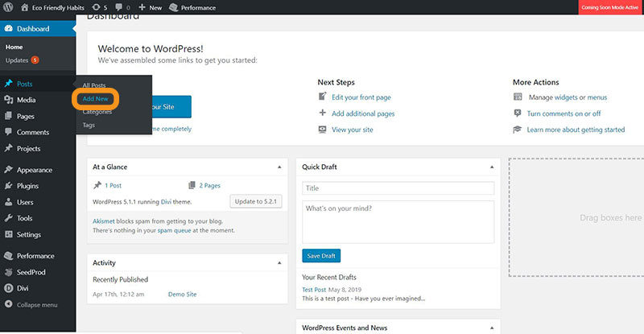Click the updates circular arrows icon showing 5

pos(96,7)
